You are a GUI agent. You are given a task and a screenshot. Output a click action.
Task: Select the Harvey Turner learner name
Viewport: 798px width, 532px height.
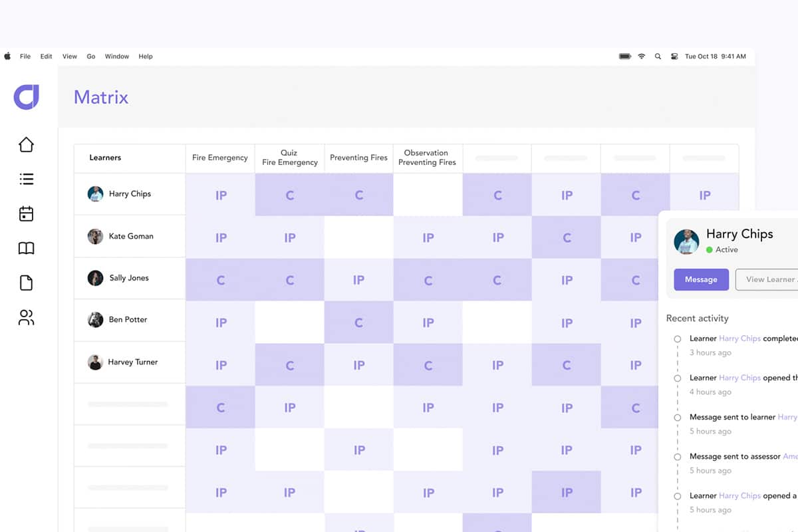[x=133, y=362]
